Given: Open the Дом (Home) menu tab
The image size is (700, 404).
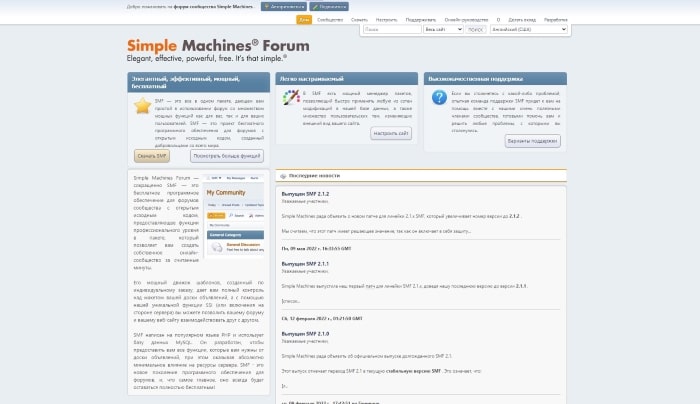Looking at the screenshot, I should [x=304, y=20].
